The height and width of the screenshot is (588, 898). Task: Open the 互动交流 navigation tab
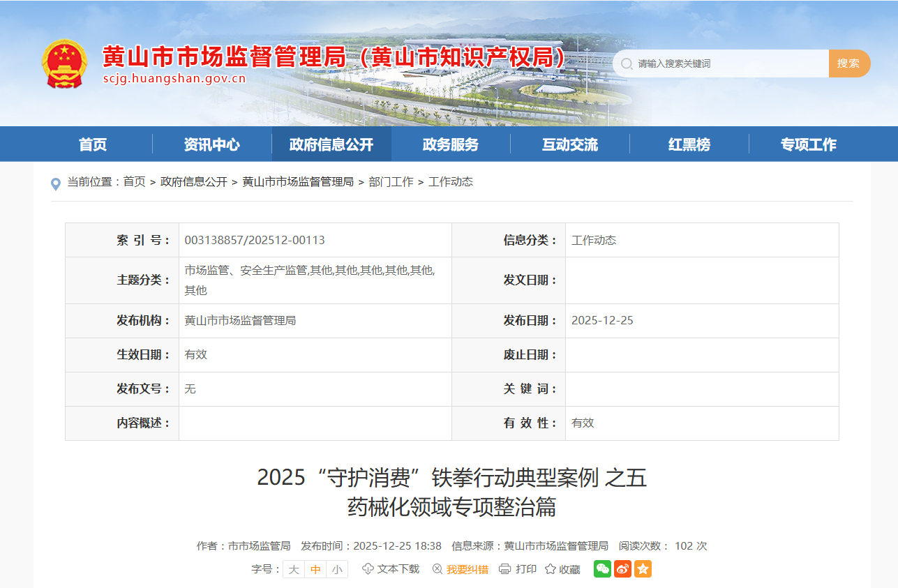(570, 144)
